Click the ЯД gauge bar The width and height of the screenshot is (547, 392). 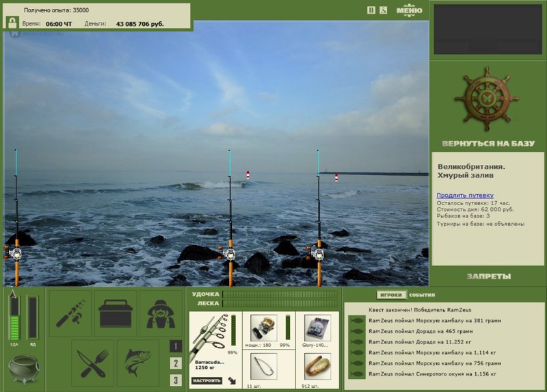click(32, 317)
